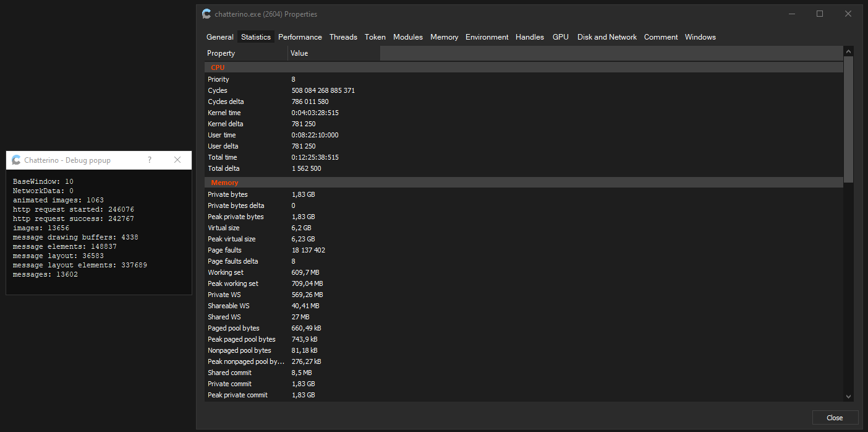
Task: Sort by the Value column header
Action: pos(334,53)
